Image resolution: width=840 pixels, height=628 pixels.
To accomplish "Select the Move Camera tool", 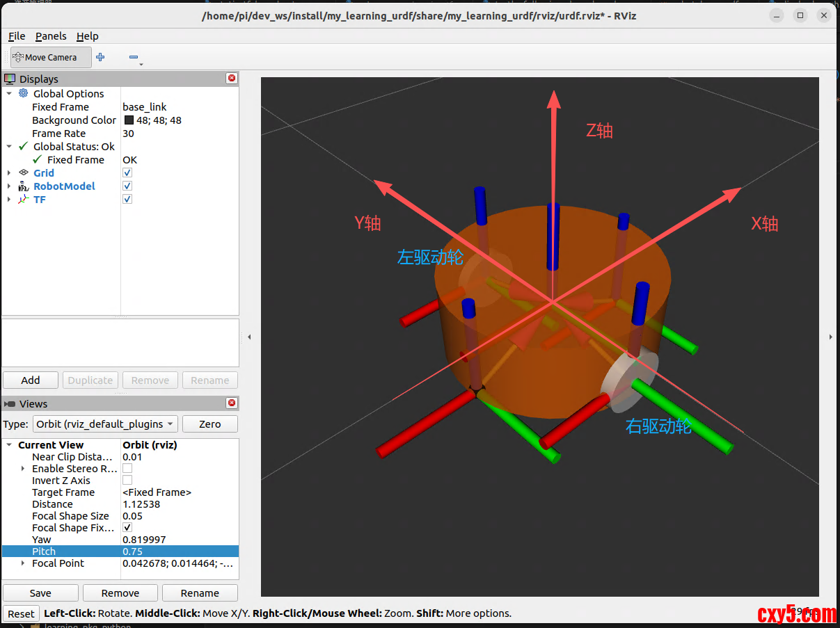I will click(x=50, y=57).
